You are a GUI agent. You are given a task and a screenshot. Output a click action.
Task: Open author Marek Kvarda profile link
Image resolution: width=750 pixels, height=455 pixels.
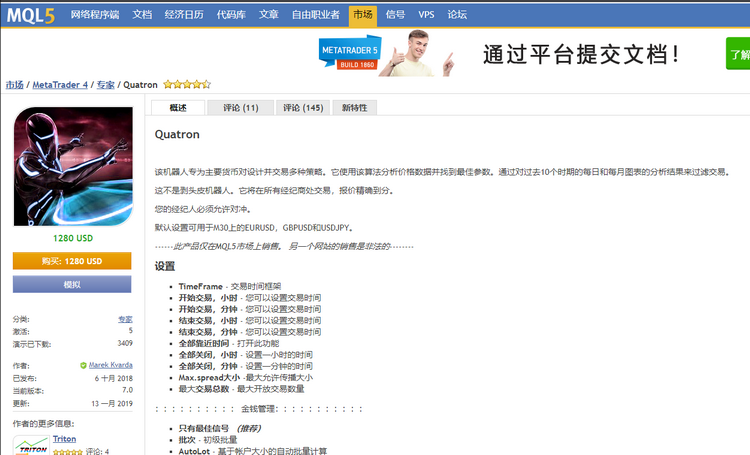pyautogui.click(x=110, y=365)
